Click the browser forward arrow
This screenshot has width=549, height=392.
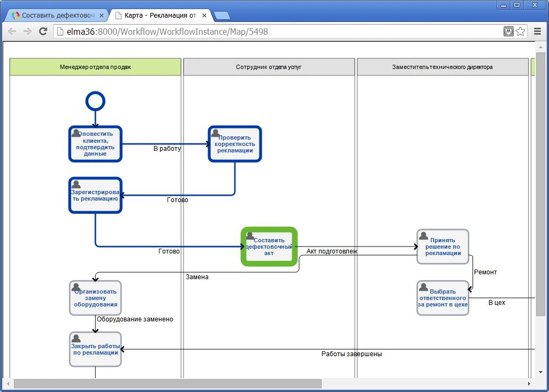[27, 32]
